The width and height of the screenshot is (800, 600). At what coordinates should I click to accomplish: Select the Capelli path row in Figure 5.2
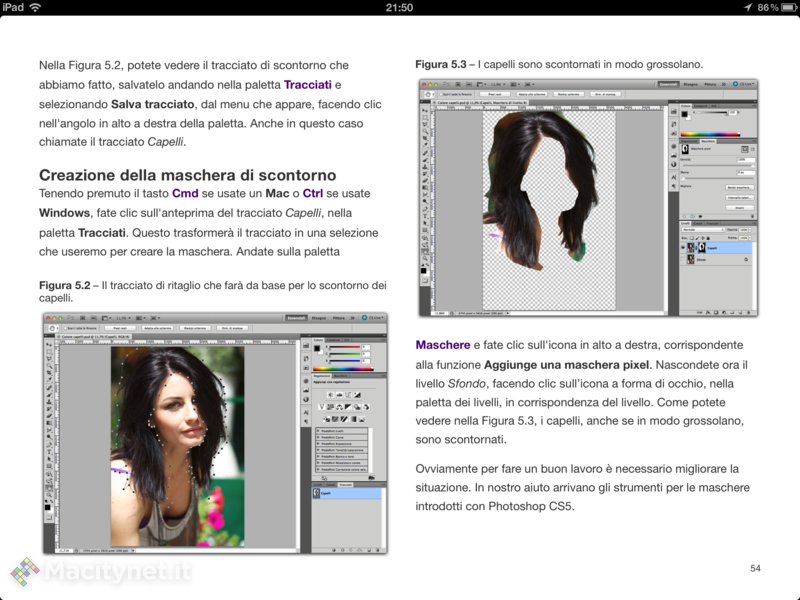click(347, 493)
